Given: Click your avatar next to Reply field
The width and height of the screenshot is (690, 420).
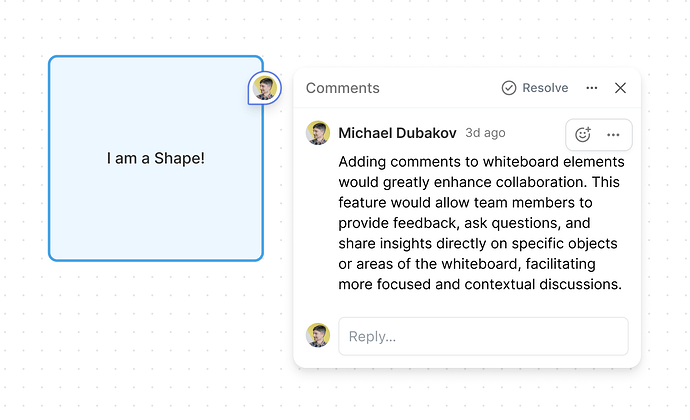Looking at the screenshot, I should pyautogui.click(x=318, y=335).
